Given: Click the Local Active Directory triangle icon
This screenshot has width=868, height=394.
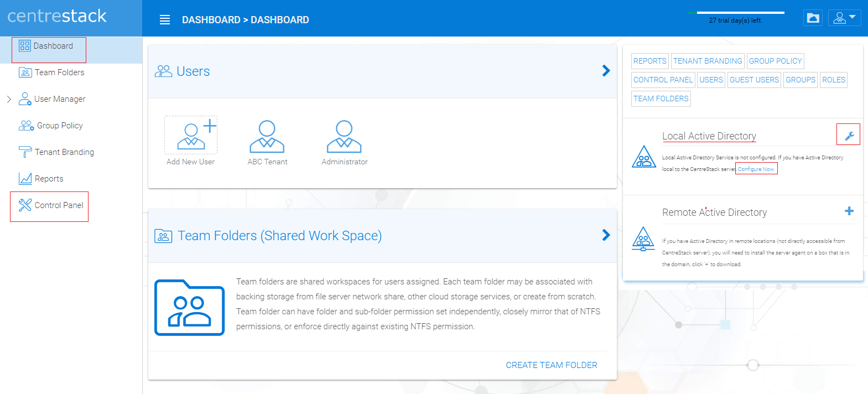Looking at the screenshot, I should click(x=644, y=157).
